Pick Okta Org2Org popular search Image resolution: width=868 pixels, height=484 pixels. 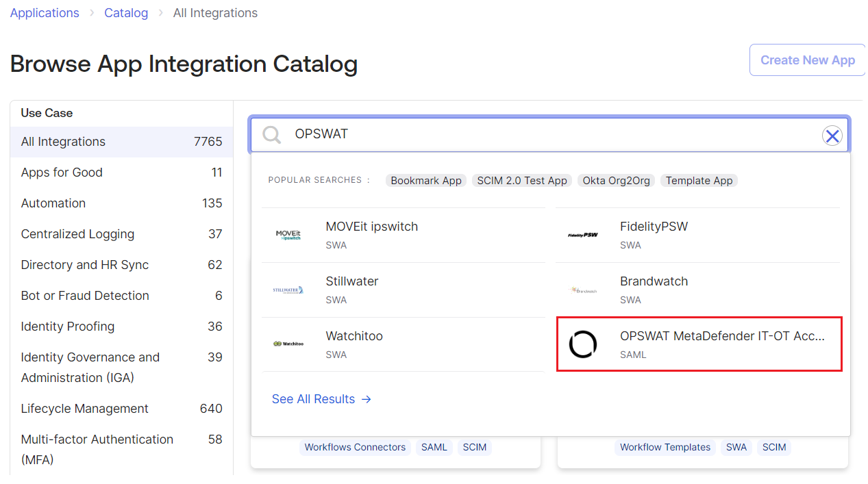(x=617, y=181)
